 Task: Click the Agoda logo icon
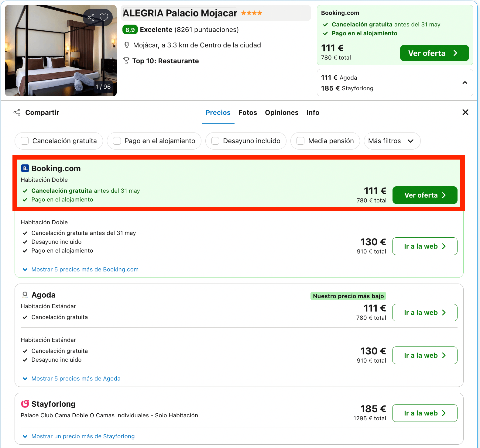click(x=25, y=295)
